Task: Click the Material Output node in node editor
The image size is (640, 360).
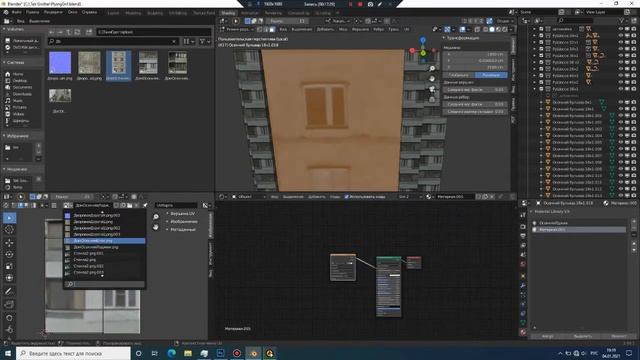Action: 414,262
